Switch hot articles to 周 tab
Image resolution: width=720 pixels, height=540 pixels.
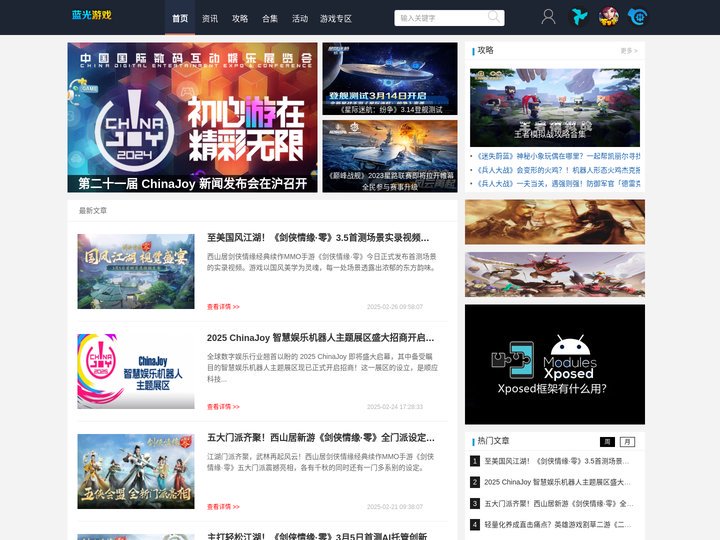pos(607,442)
